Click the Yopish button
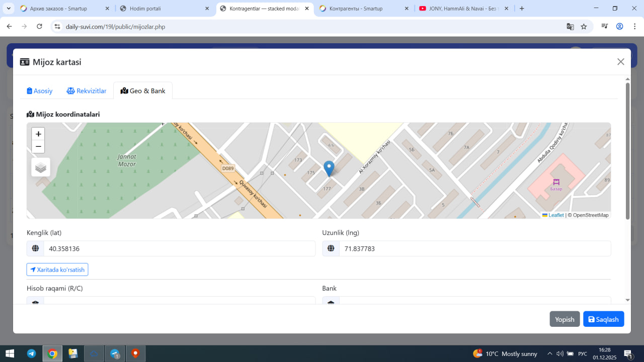Viewport: 644px width, 362px height. coord(565,319)
